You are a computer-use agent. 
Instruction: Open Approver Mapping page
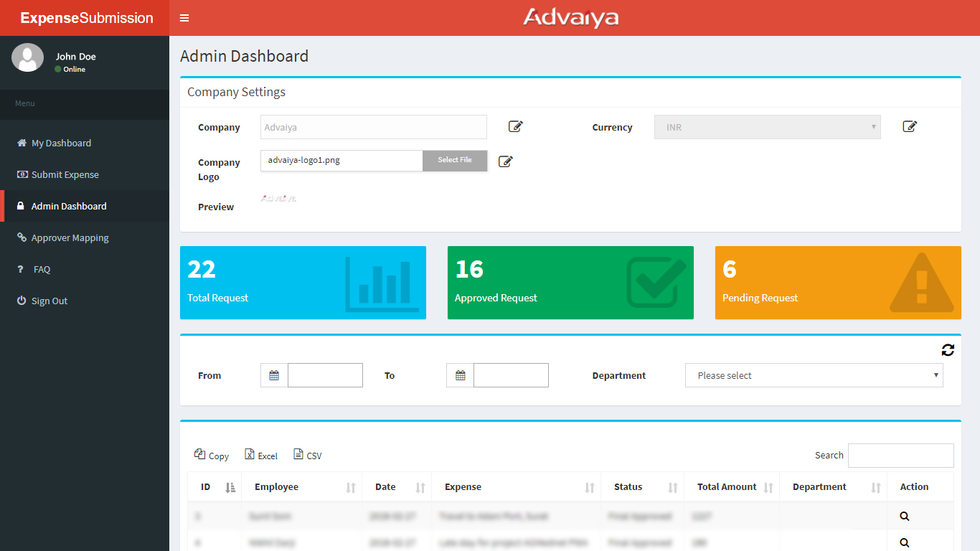(85, 237)
